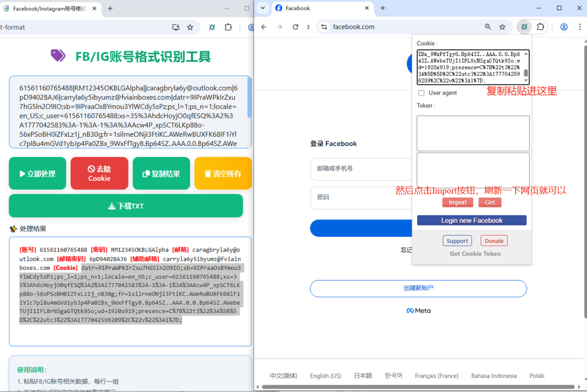Focus the 密码 password field
The height and width of the screenshot is (392, 587).
click(361, 198)
